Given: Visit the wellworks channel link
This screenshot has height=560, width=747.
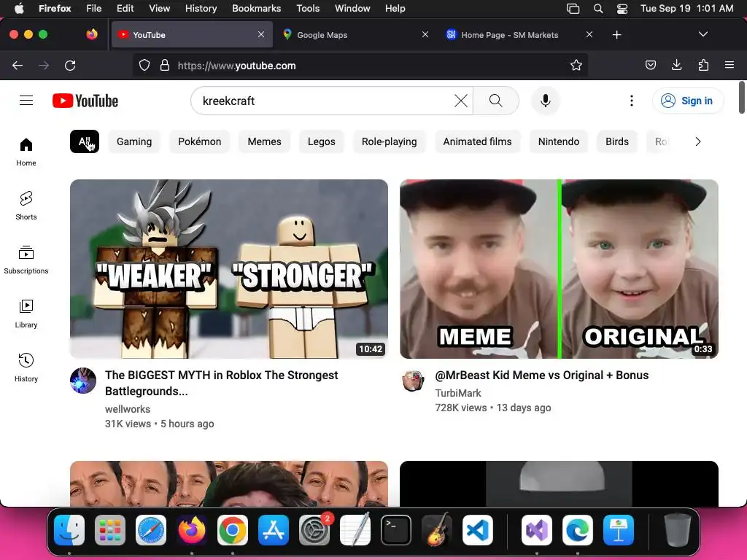Looking at the screenshot, I should click(x=128, y=409).
